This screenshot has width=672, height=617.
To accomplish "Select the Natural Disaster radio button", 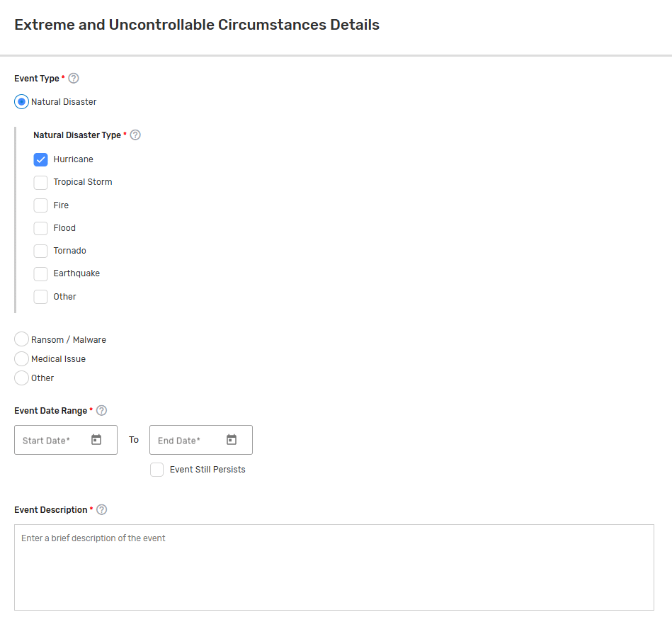I will tap(21, 102).
